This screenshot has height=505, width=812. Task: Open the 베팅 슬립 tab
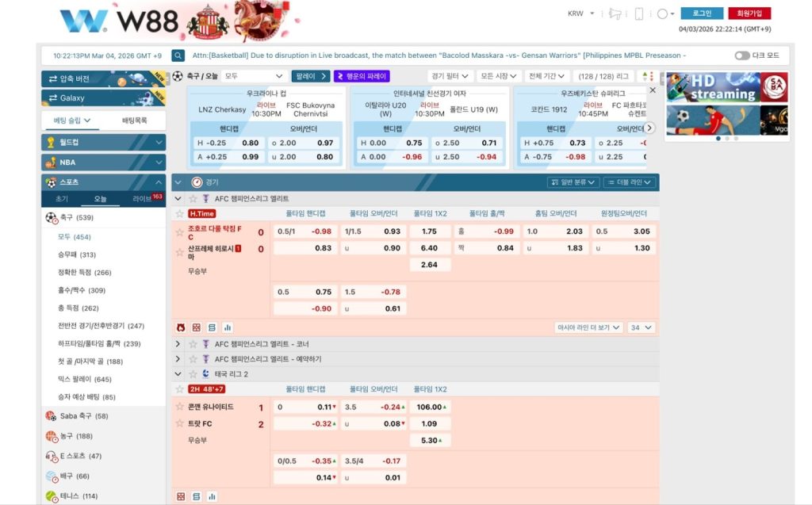click(72, 121)
